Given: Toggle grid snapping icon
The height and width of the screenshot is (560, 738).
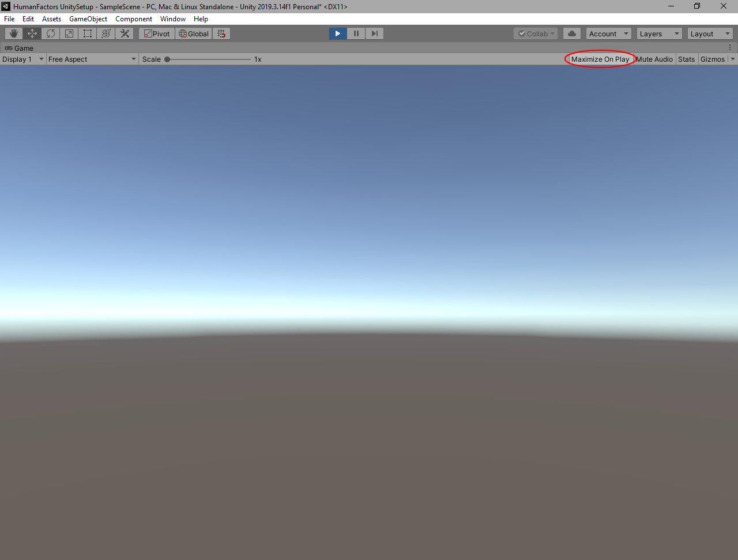Looking at the screenshot, I should pos(221,33).
